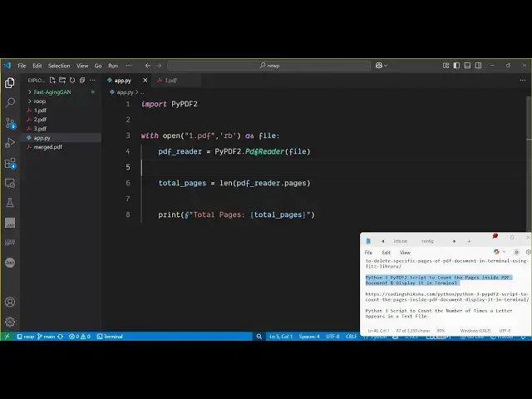Refresh the Explorer file list
Image resolution: width=532 pixels, height=399 pixels.
pos(72,81)
